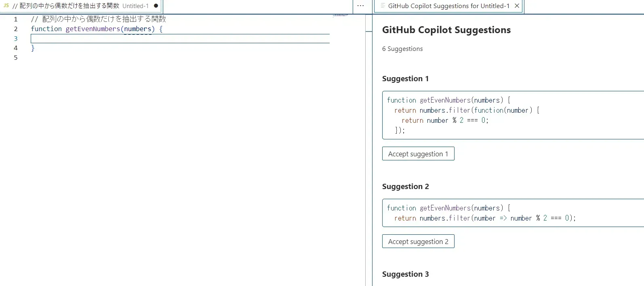Click the getEvenNumbers function name in the editor
This screenshot has width=644, height=286.
pyautogui.click(x=93, y=29)
